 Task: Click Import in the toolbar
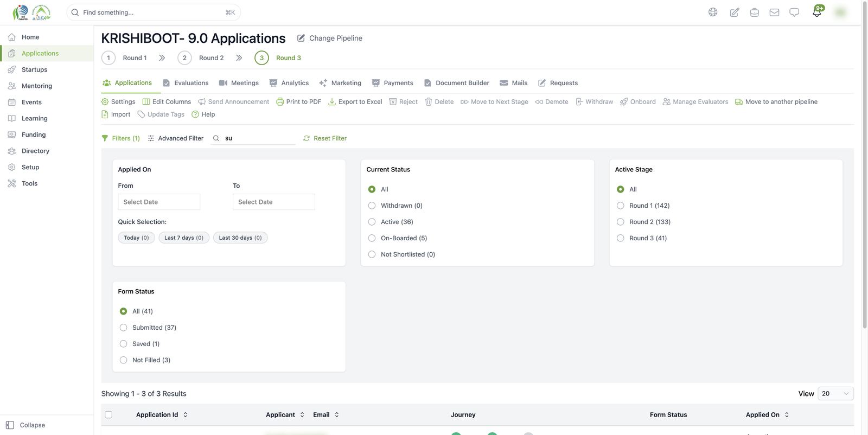pos(116,114)
